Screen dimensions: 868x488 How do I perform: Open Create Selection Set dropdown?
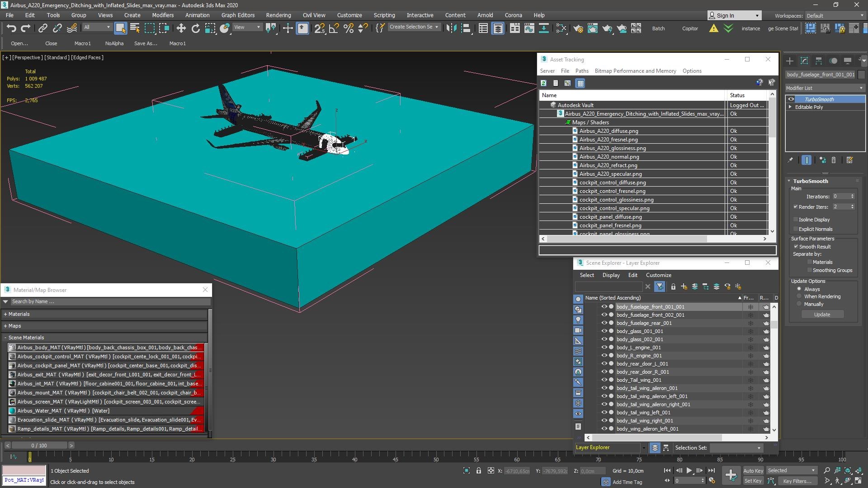coord(415,27)
